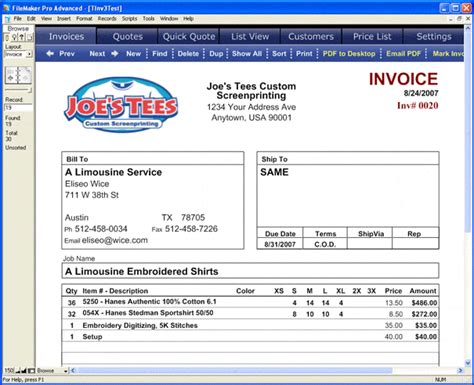Click scroll left arrow on horizontal scrollbar
The image size is (474, 385).
(73, 370)
